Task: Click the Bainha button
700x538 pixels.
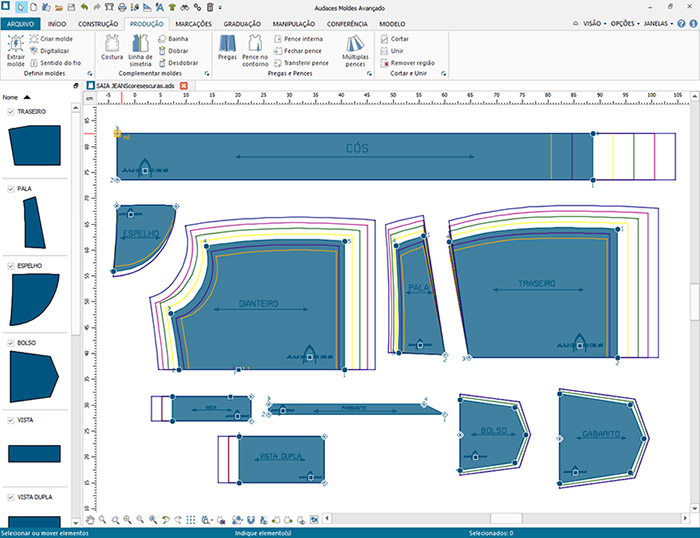Action: point(173,39)
